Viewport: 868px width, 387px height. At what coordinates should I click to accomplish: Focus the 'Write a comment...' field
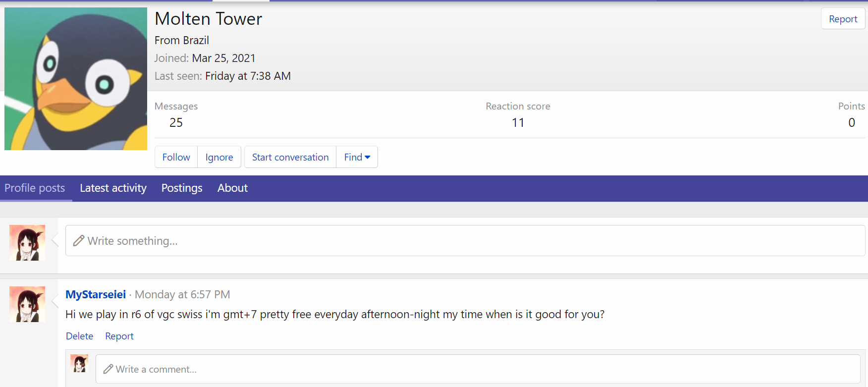[478, 369]
